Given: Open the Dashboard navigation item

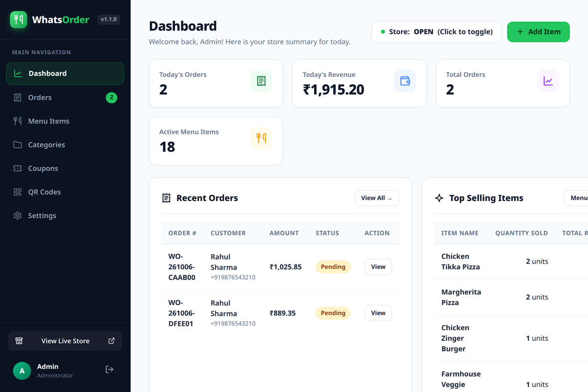Looking at the screenshot, I should [65, 73].
